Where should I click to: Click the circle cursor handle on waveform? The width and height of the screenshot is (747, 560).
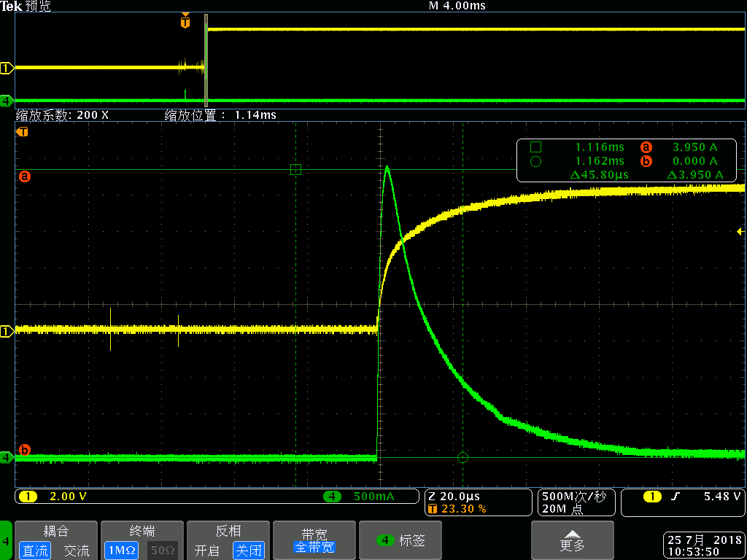pos(462,458)
